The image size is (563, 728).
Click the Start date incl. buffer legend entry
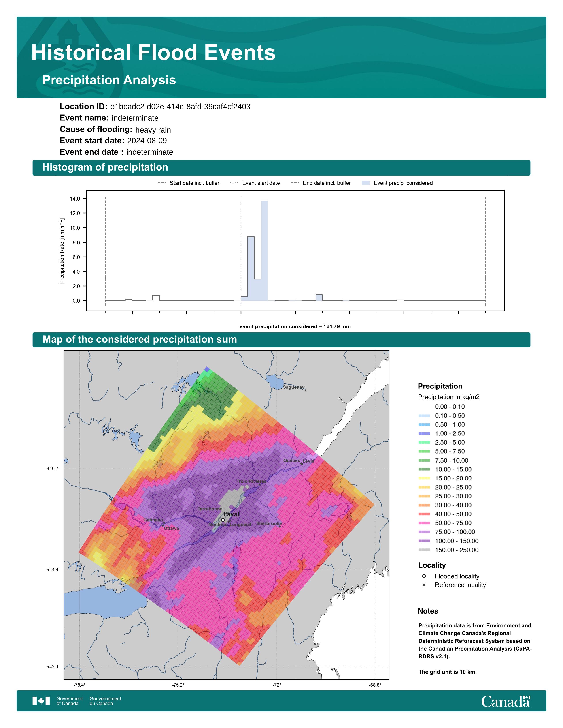(189, 183)
